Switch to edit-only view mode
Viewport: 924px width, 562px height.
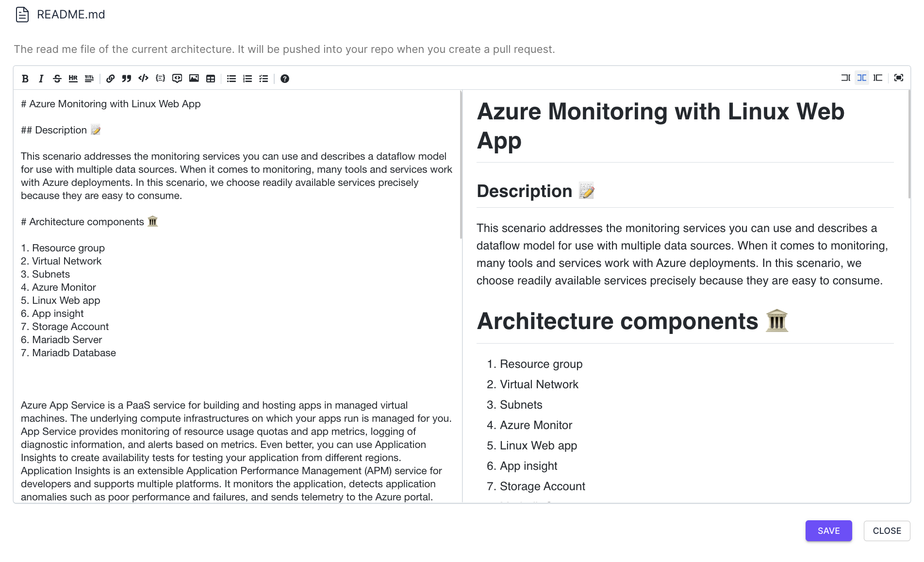pyautogui.click(x=845, y=78)
